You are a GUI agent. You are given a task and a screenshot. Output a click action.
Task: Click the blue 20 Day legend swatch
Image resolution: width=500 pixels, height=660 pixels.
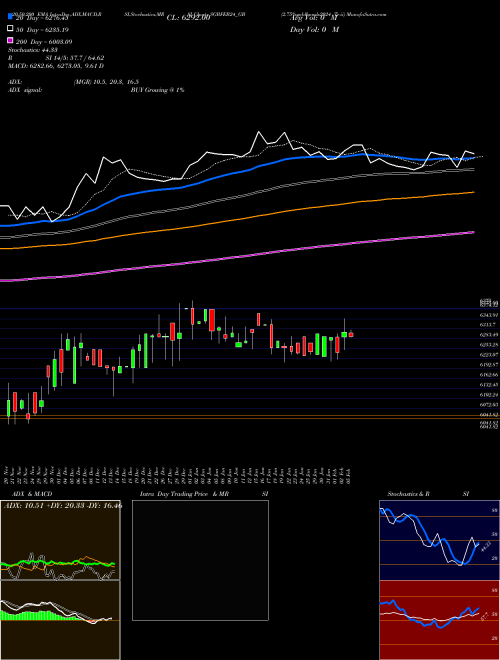(x=10, y=17)
